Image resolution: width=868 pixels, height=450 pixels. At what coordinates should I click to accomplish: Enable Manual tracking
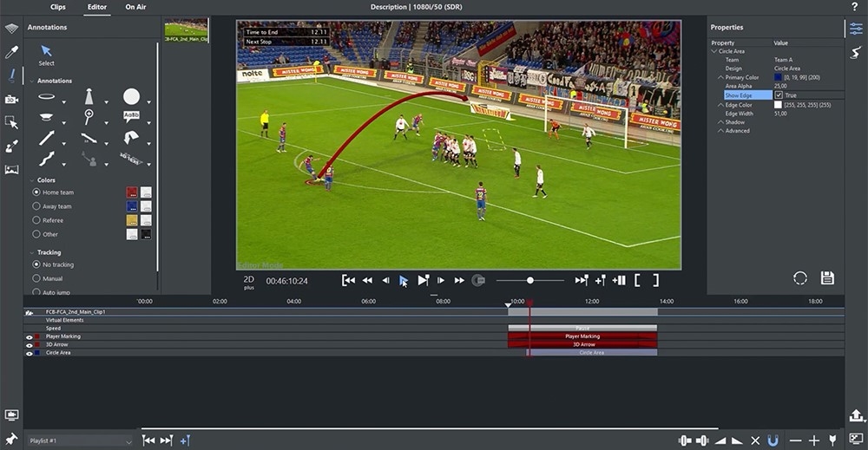(36, 278)
